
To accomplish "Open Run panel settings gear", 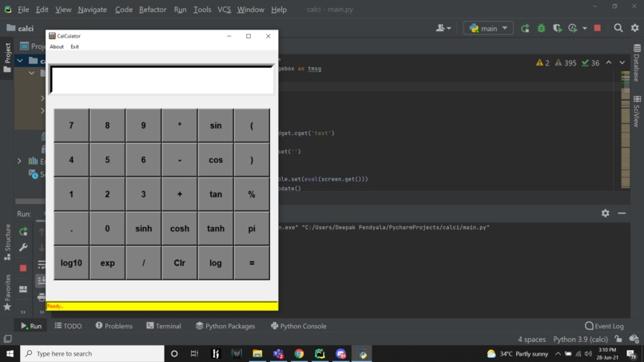I will 606,213.
